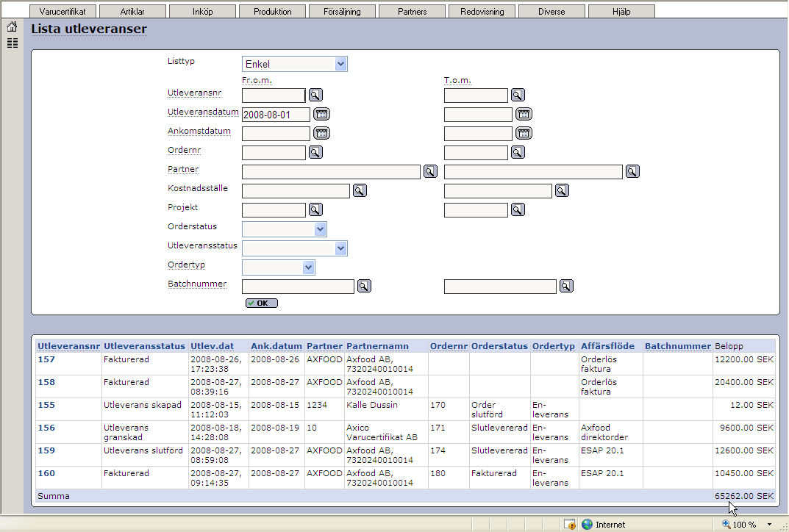Look up Projekt from value
This screenshot has width=789, height=532.
point(315,209)
